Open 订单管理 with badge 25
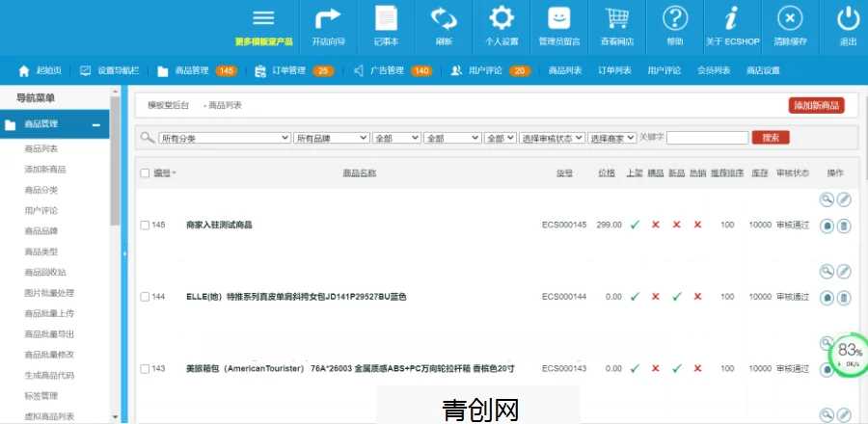 click(294, 70)
